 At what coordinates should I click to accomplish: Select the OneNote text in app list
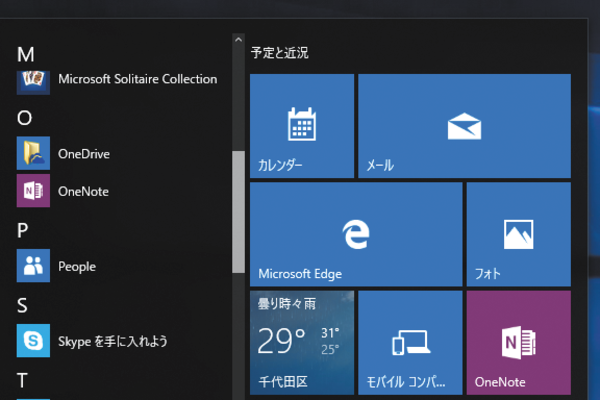point(83,191)
